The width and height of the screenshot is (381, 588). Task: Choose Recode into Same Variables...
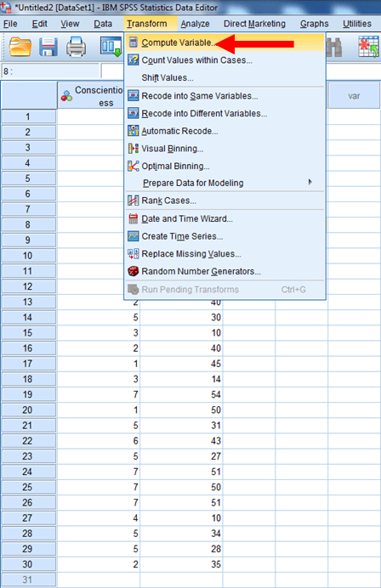tap(225, 96)
